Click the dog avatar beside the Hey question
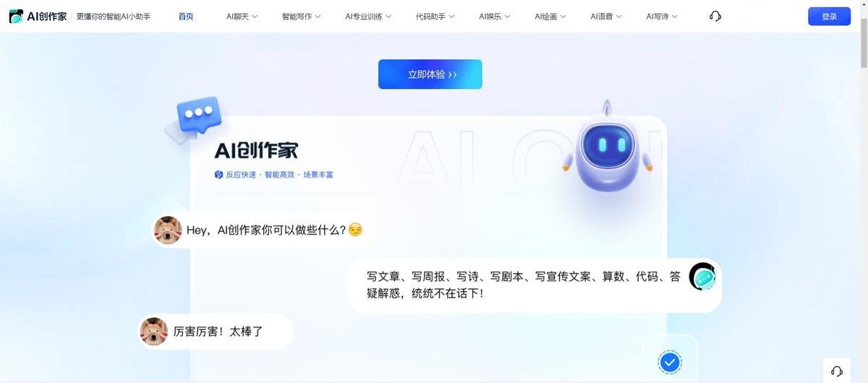 pyautogui.click(x=168, y=230)
